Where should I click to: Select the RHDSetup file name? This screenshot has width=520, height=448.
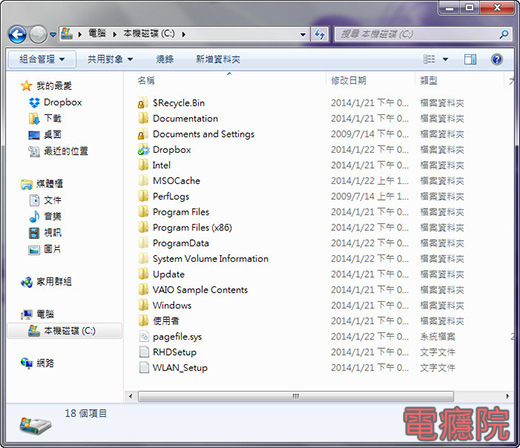(174, 352)
